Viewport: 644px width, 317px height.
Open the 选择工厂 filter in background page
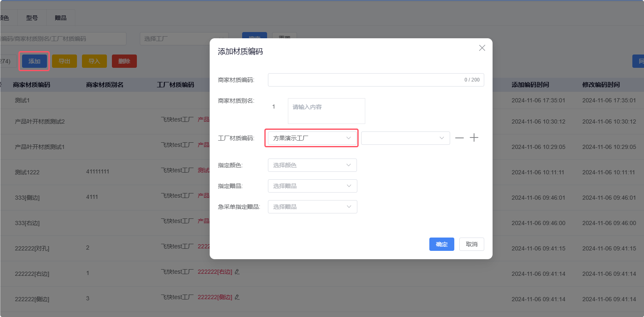(184, 39)
